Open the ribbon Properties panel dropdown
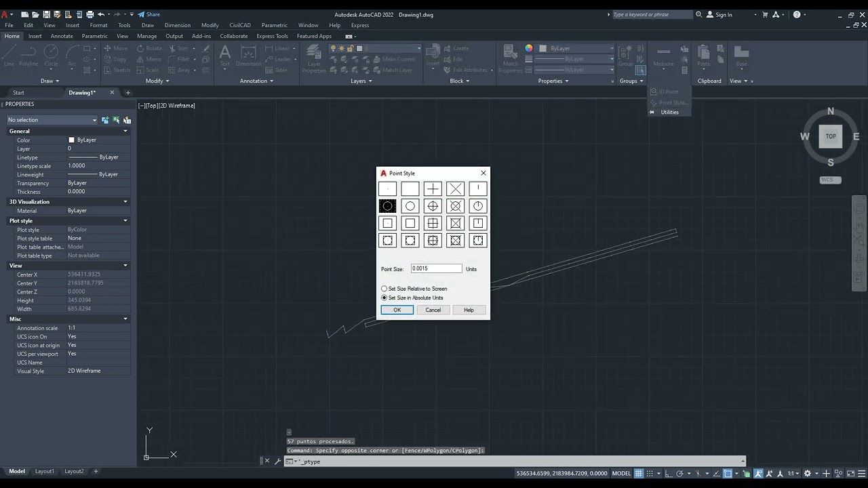The width and height of the screenshot is (868, 488). 553,81
